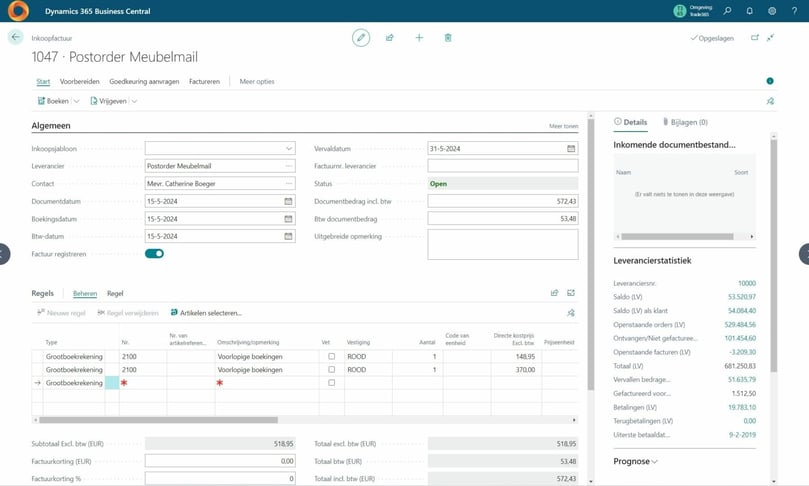The height and width of the screenshot is (486, 809).
Task: Open notifications bell in the top bar
Action: 750,11
